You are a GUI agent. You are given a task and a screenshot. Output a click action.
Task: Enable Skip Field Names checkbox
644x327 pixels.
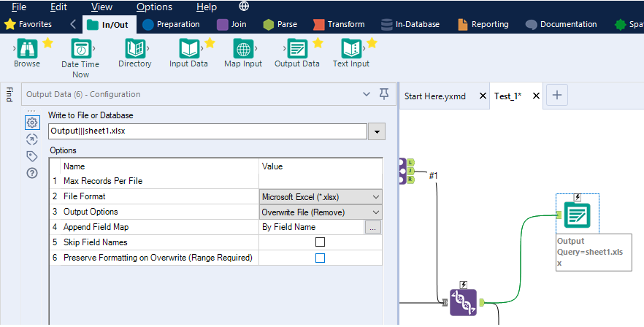[320, 242]
